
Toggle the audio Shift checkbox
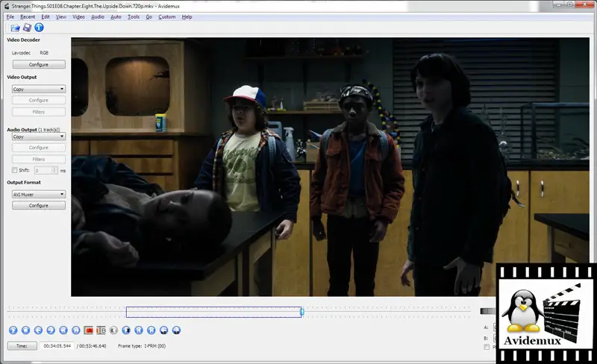pos(14,170)
